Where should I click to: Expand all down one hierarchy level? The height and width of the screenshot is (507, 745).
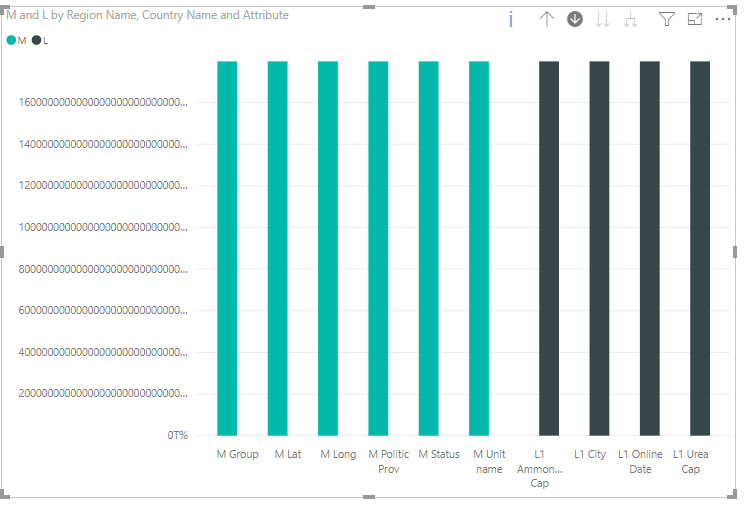point(630,19)
